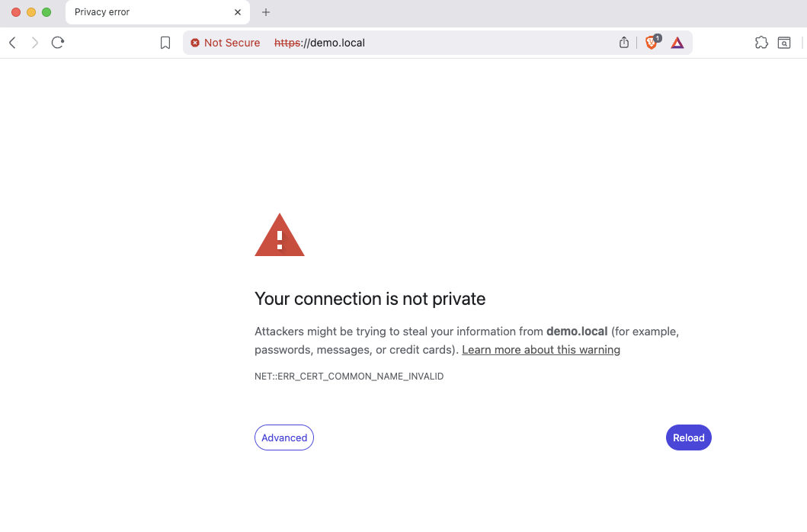
Task: Close the Privacy error tab
Action: click(237, 12)
